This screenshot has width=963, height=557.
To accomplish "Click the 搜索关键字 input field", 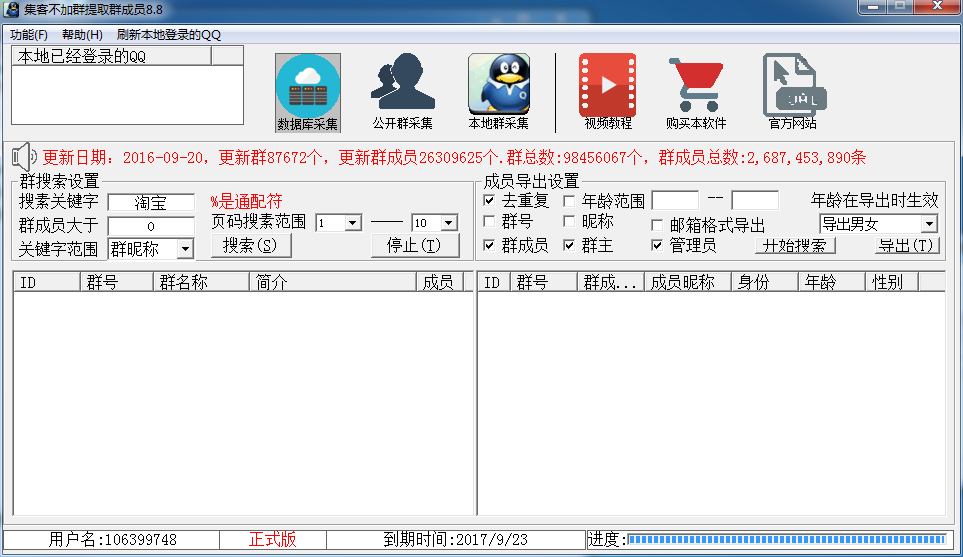I will pyautogui.click(x=151, y=203).
